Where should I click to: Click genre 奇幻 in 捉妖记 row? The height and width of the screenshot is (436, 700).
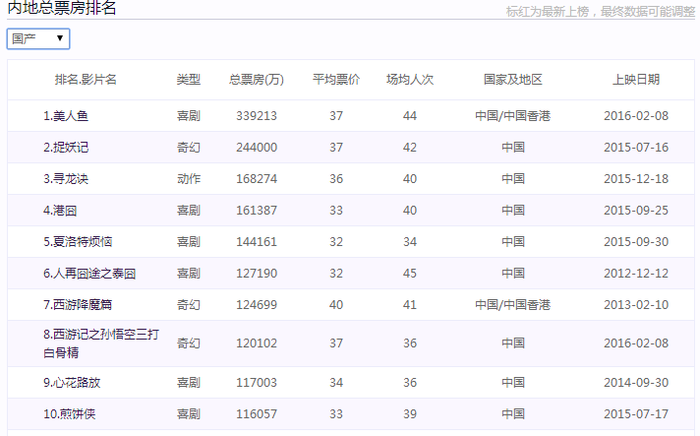[x=188, y=147]
